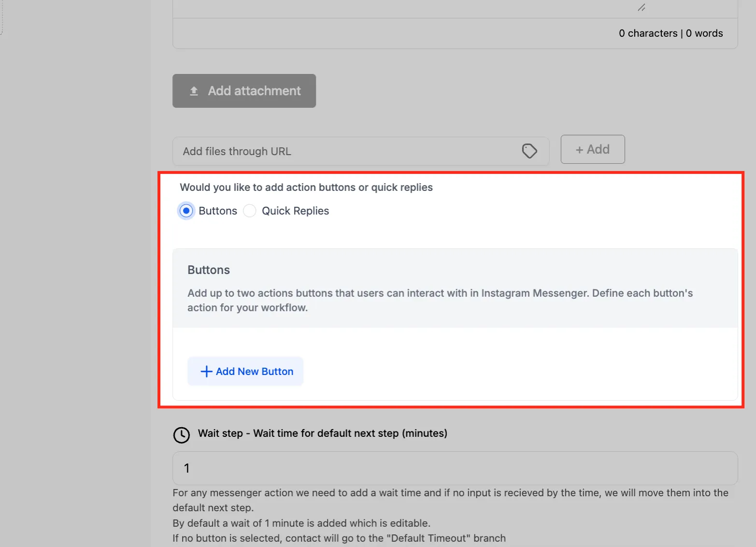Click the characters and words counter
This screenshot has width=756, height=547.
671,33
